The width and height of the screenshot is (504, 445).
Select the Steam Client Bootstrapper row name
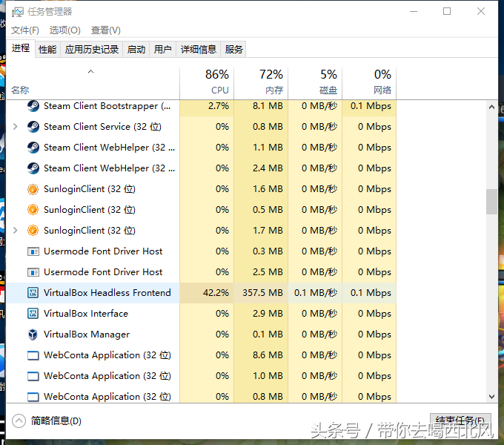(107, 106)
